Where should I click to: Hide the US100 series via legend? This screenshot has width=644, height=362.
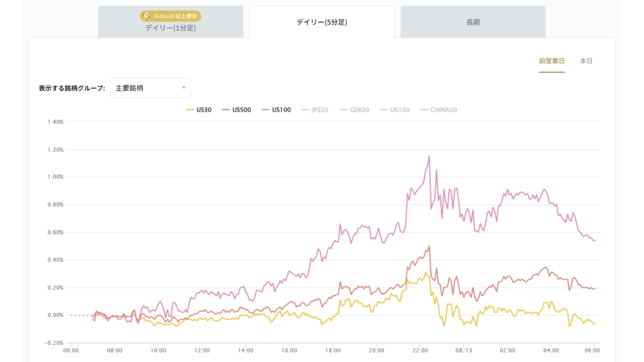(276, 110)
